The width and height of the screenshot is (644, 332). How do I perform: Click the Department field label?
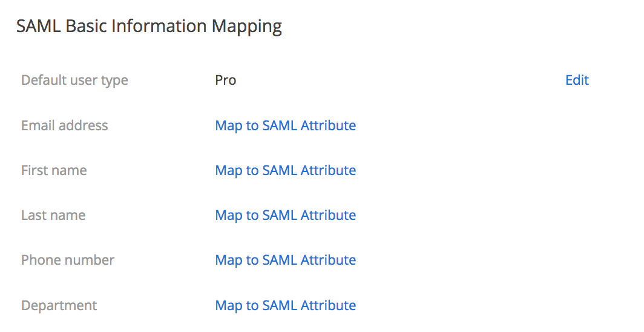[x=59, y=305]
